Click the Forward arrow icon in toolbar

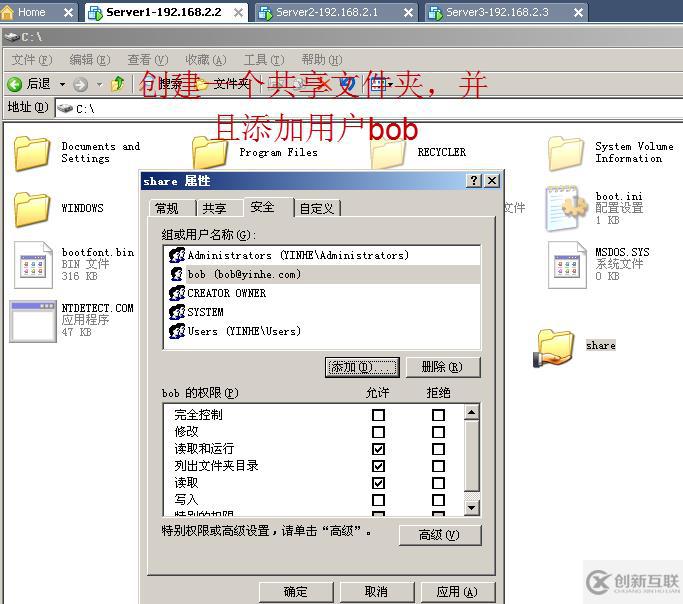click(x=80, y=84)
